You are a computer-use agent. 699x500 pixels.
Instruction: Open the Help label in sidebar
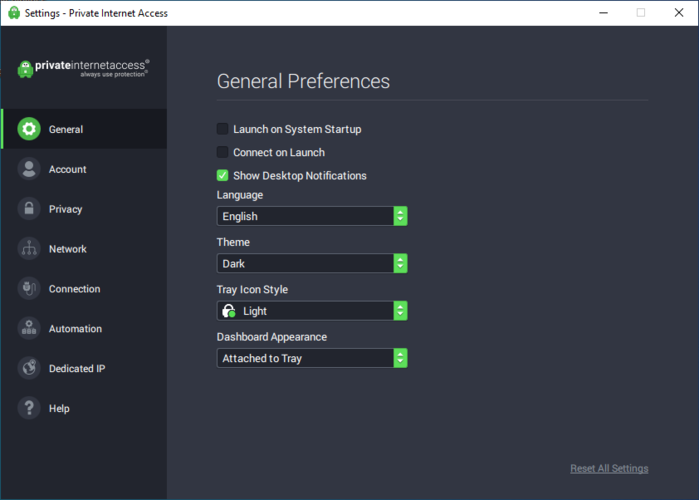click(x=59, y=409)
